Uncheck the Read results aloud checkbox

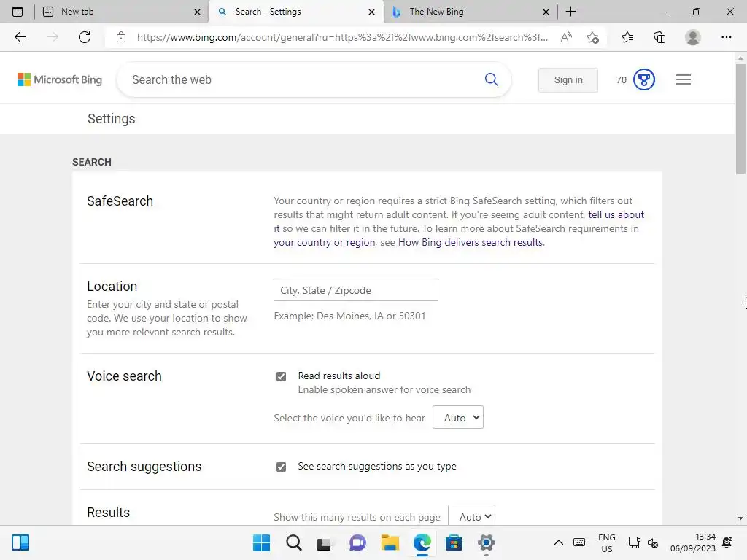pos(281,376)
